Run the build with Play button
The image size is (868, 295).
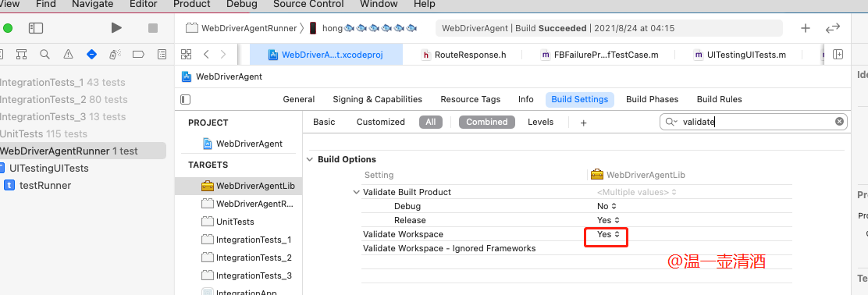pyautogui.click(x=116, y=27)
